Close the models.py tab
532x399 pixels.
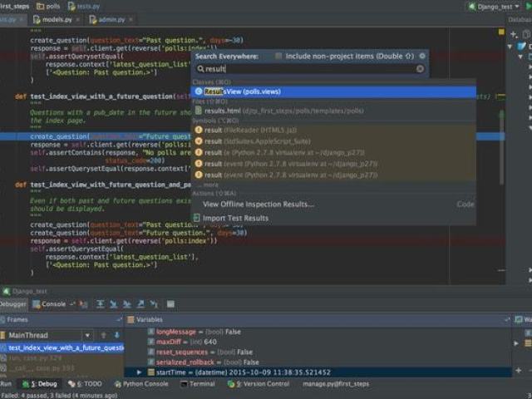(x=77, y=20)
